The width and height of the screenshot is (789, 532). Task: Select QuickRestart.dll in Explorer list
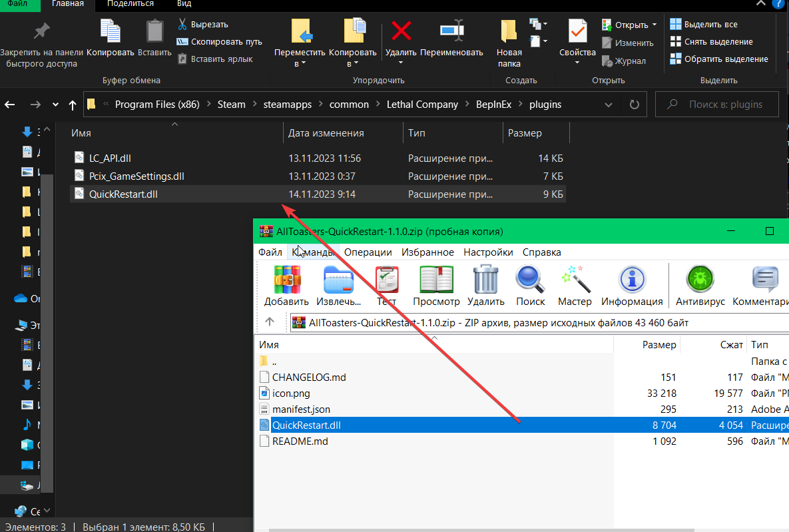tap(318, 194)
